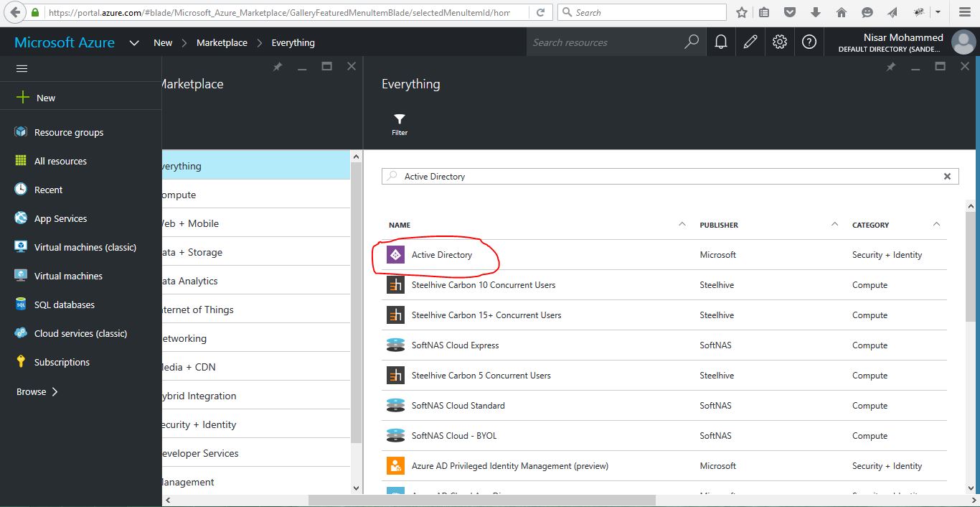The image size is (980, 507).
Task: Bookmark this page with star icon
Action: pyautogui.click(x=742, y=12)
